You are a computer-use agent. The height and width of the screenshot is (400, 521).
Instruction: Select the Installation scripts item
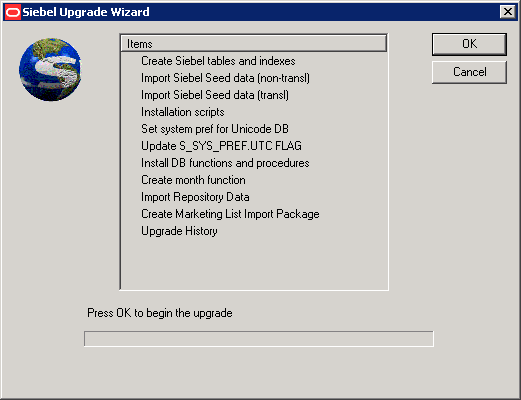[x=183, y=112]
